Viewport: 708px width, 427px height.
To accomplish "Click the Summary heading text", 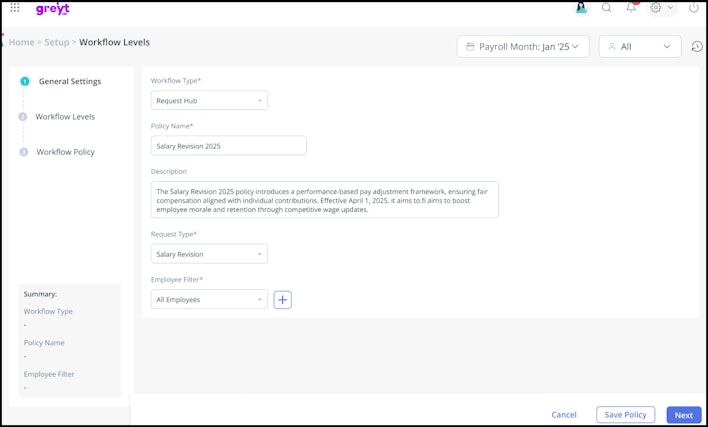I will click(40, 294).
